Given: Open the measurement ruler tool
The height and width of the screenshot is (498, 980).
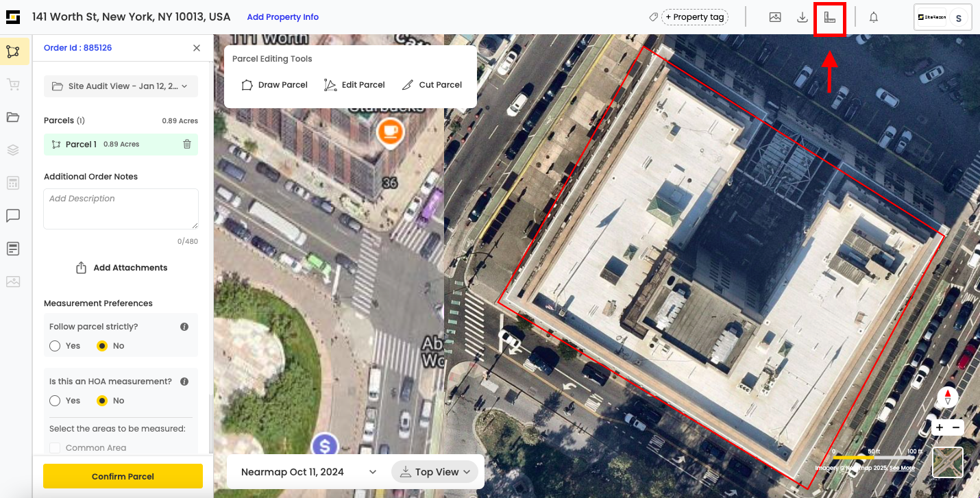Looking at the screenshot, I should click(x=830, y=18).
